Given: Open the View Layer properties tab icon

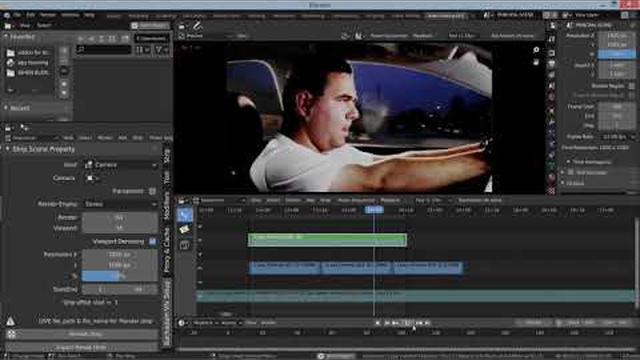Looking at the screenshot, I should (x=552, y=75).
